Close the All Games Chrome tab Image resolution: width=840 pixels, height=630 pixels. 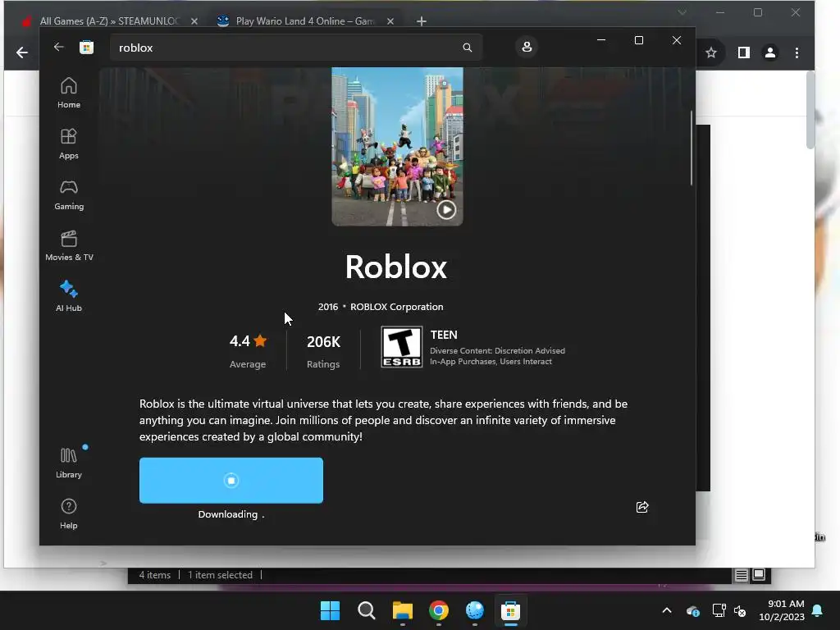click(x=194, y=21)
